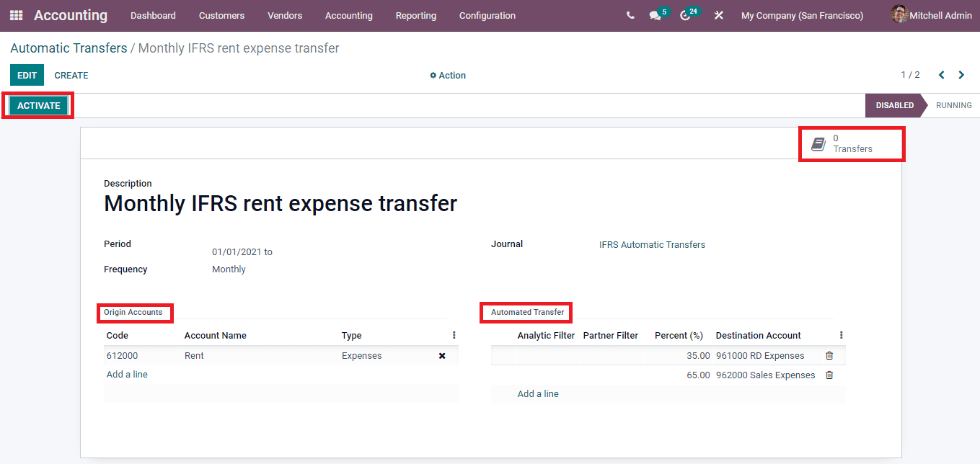Open the Reporting menu
Image resolution: width=980 pixels, height=464 pixels.
click(416, 15)
